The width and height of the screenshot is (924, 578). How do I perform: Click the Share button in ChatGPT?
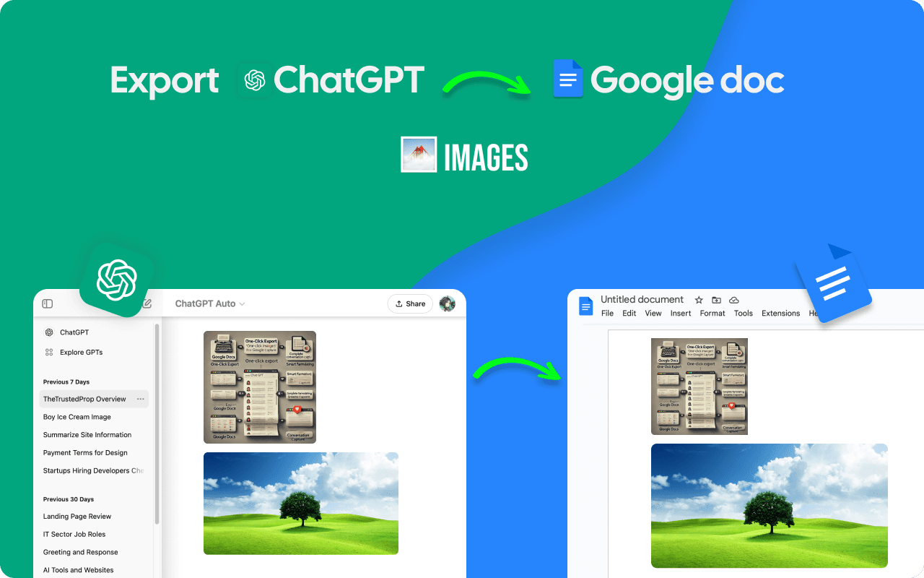(x=410, y=303)
